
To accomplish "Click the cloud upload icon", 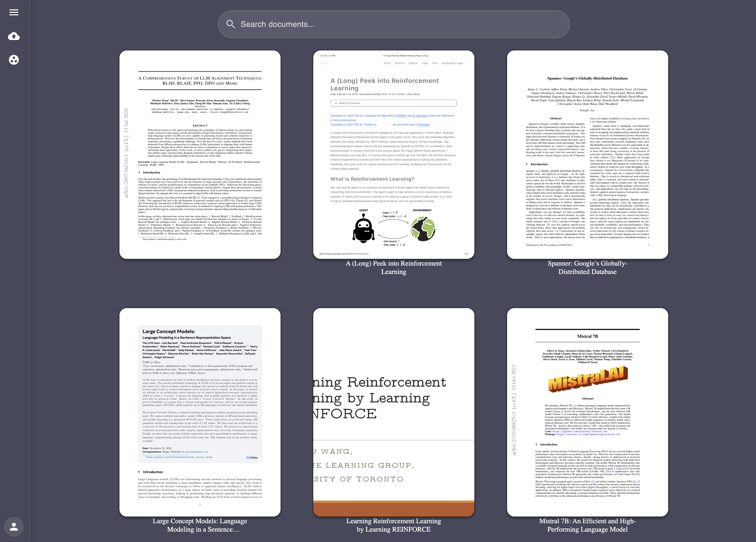I will pyautogui.click(x=14, y=36).
